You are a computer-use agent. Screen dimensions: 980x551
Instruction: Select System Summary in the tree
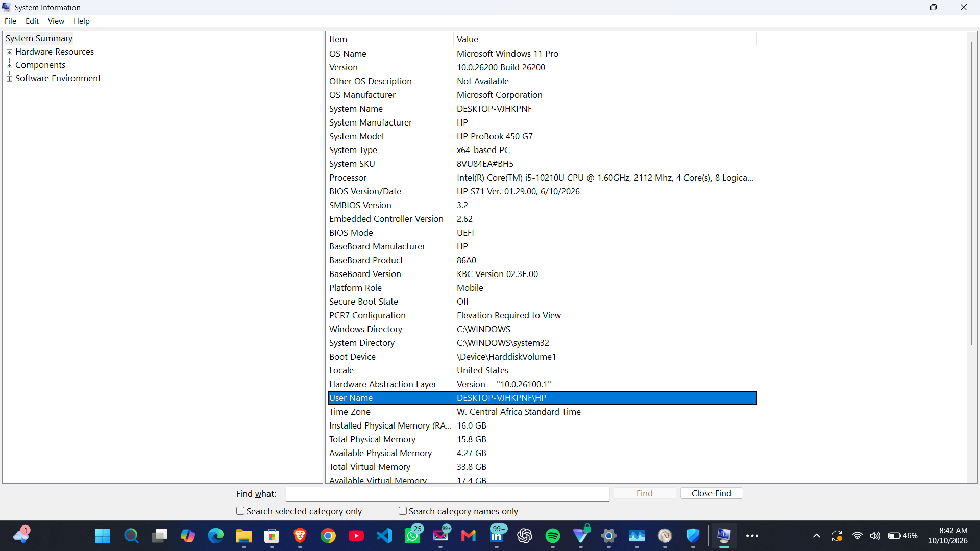[39, 38]
